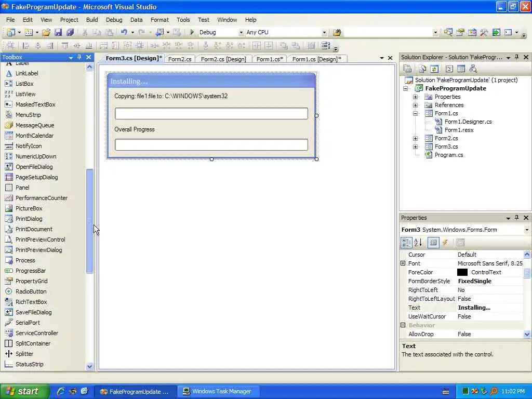Click the lower Overall Progress bar
The height and width of the screenshot is (399, 532).
(x=211, y=144)
